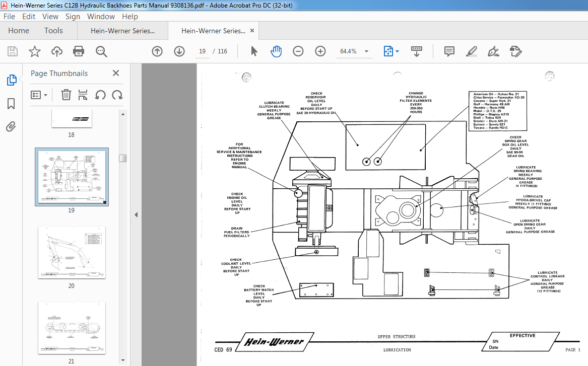Click the Save file icon

(x=13, y=51)
